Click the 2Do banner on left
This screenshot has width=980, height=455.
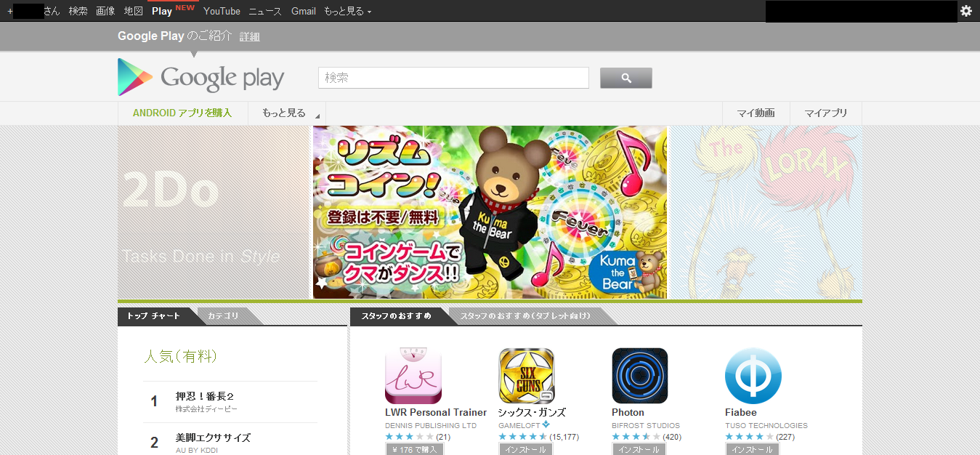pos(214,212)
